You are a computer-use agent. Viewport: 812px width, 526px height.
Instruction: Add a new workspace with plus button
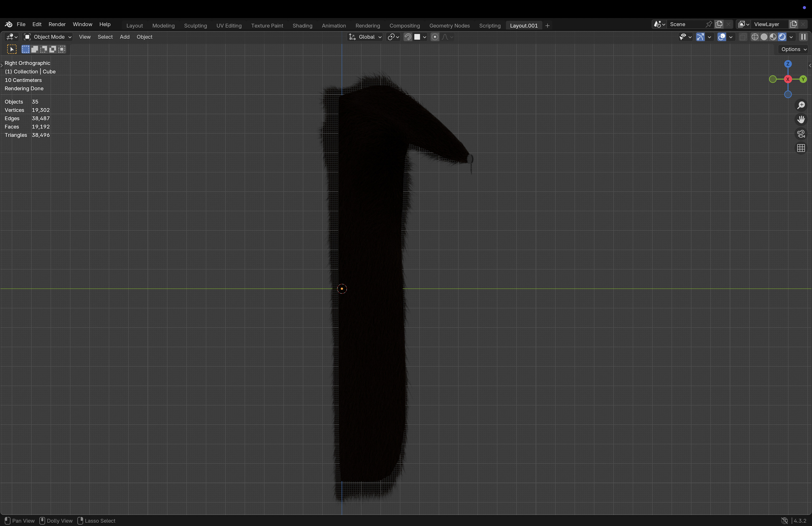[548, 26]
